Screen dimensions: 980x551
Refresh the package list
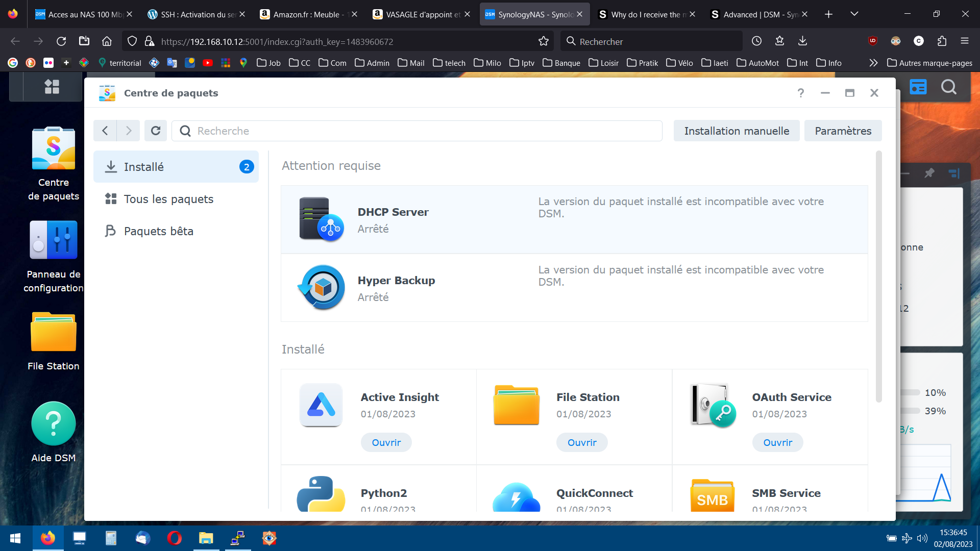click(156, 131)
